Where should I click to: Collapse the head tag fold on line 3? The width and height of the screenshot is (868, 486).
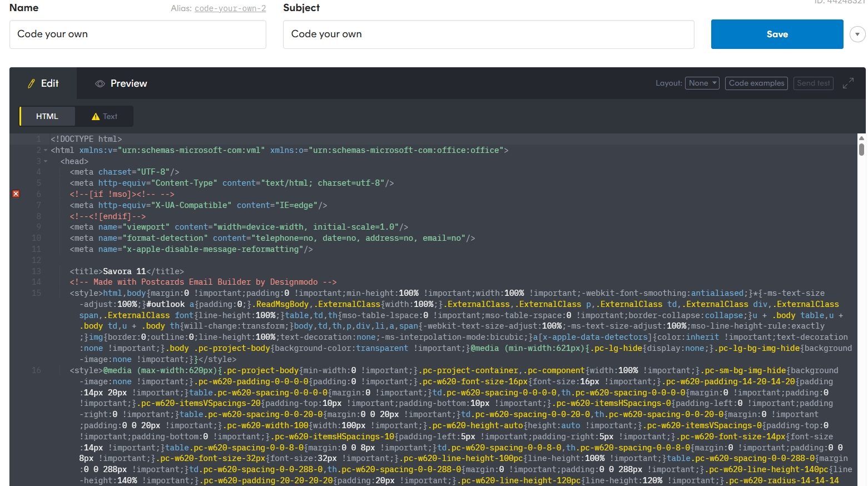[x=46, y=161]
